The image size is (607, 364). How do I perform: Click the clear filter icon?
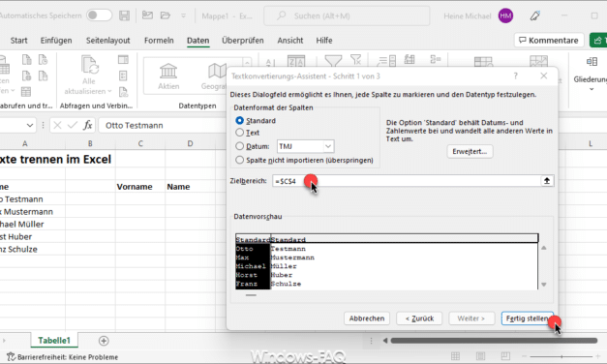(355, 60)
